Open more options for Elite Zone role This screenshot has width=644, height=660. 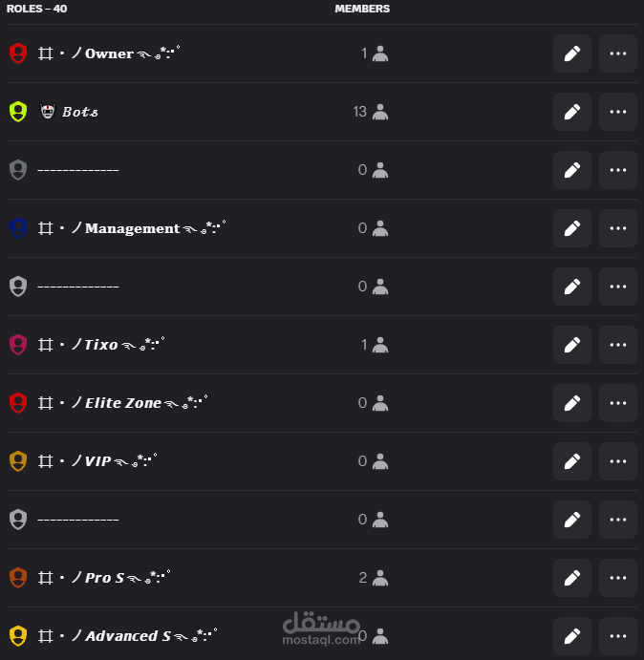click(618, 403)
